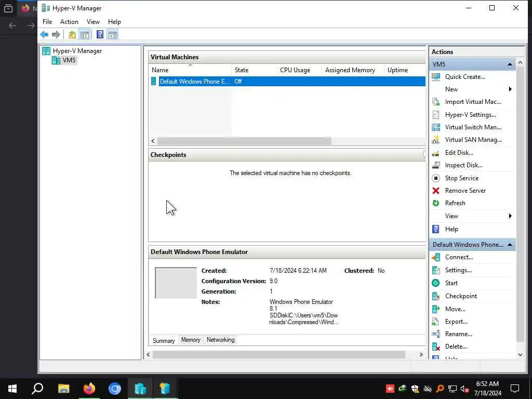The height and width of the screenshot is (399, 532).
Task: Open the View menu
Action: click(x=93, y=22)
